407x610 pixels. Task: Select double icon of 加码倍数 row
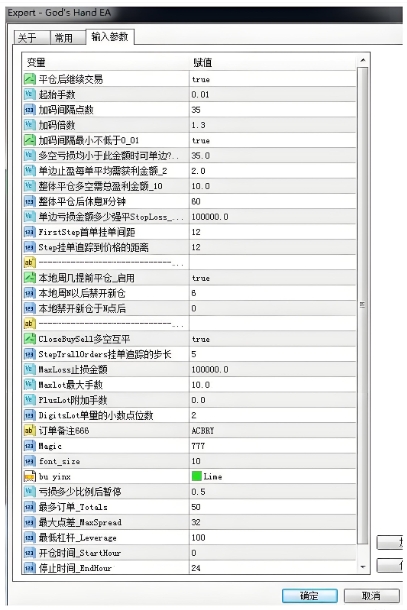pyautogui.click(x=30, y=125)
